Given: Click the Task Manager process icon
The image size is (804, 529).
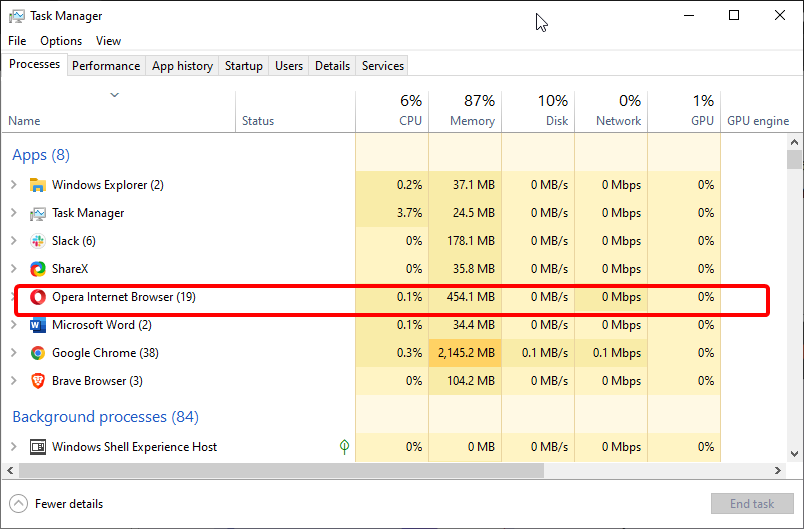Looking at the screenshot, I should click(x=37, y=213).
